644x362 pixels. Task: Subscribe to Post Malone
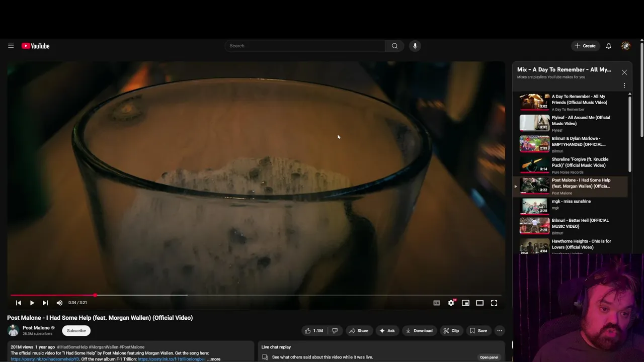tap(76, 331)
